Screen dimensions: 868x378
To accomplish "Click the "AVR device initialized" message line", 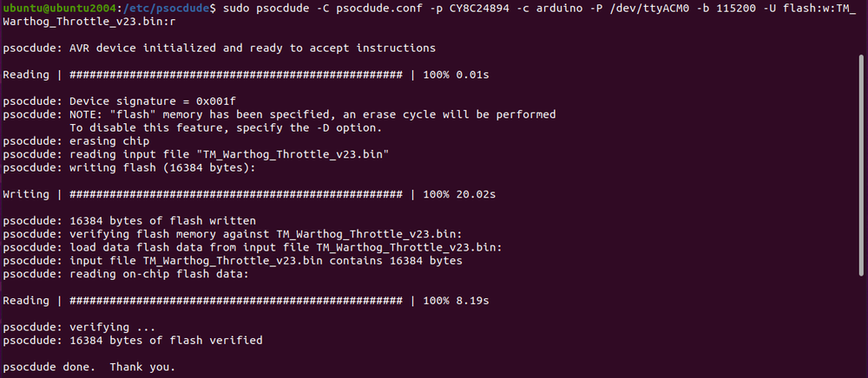I will (219, 48).
